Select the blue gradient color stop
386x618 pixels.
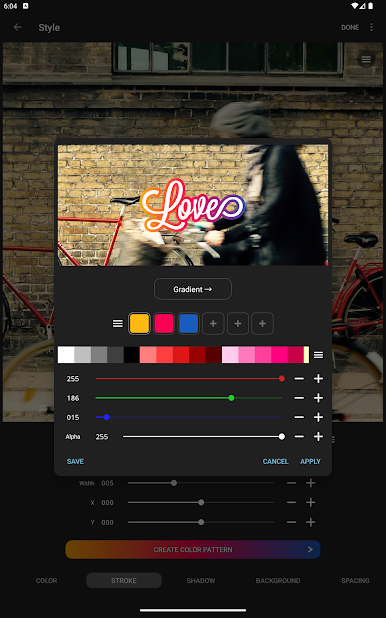click(188, 324)
